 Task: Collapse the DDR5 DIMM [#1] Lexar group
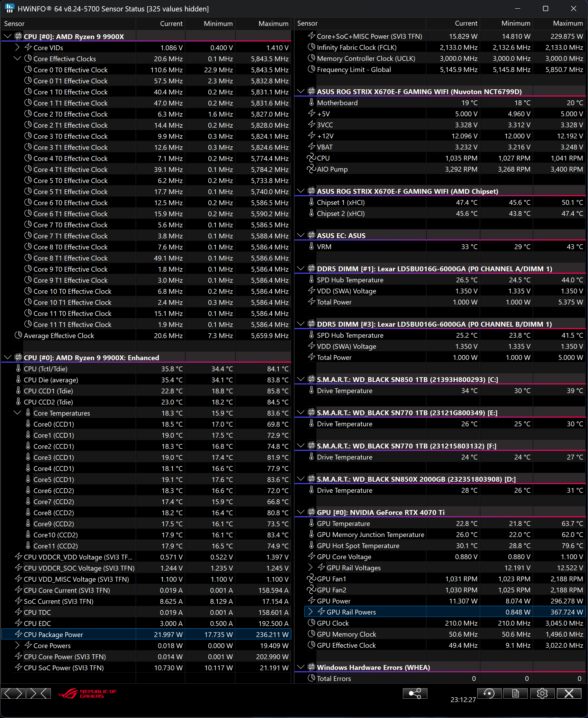click(x=301, y=268)
